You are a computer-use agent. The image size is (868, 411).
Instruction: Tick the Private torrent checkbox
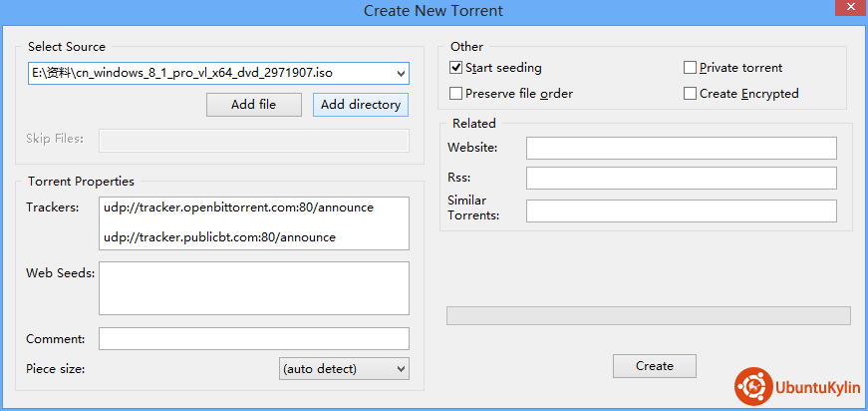click(690, 68)
